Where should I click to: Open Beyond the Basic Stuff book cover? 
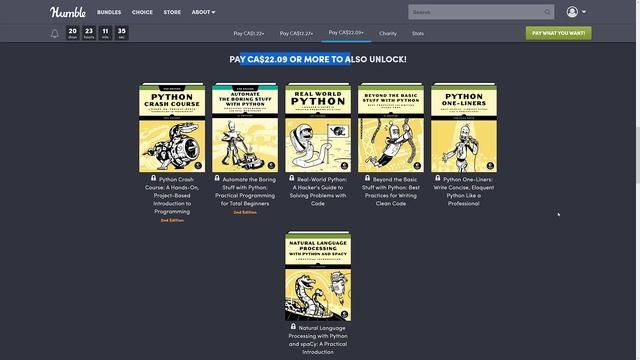pyautogui.click(x=391, y=127)
